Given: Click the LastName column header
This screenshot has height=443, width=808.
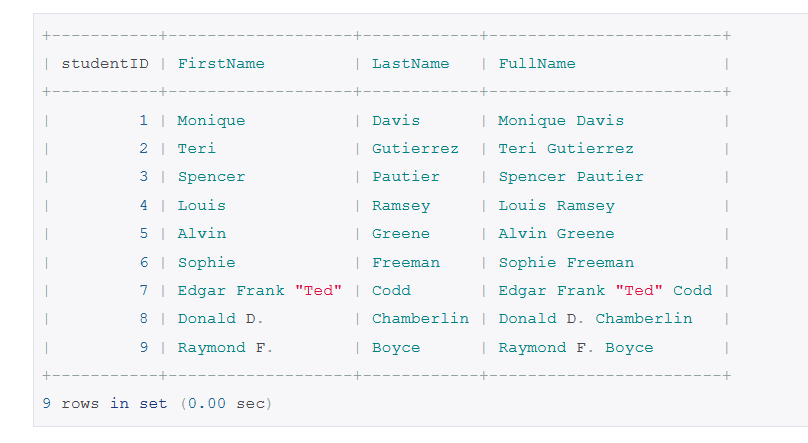Looking at the screenshot, I should (411, 64).
